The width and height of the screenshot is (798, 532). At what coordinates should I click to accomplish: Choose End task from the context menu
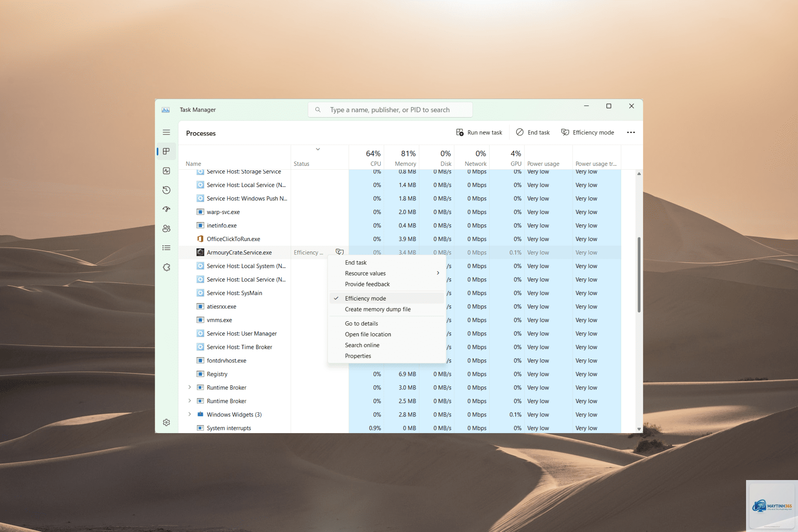click(387, 263)
